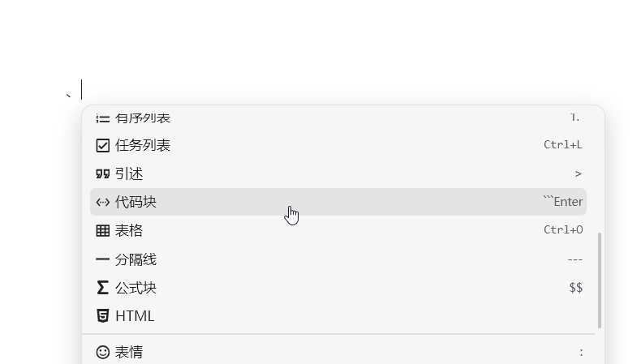Pick the 表格 menu item
The width and height of the screenshot is (641, 364).
click(x=129, y=230)
